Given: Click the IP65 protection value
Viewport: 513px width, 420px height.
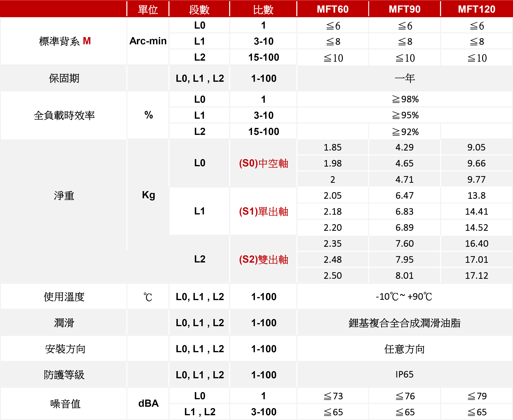Looking at the screenshot, I should tap(405, 375).
